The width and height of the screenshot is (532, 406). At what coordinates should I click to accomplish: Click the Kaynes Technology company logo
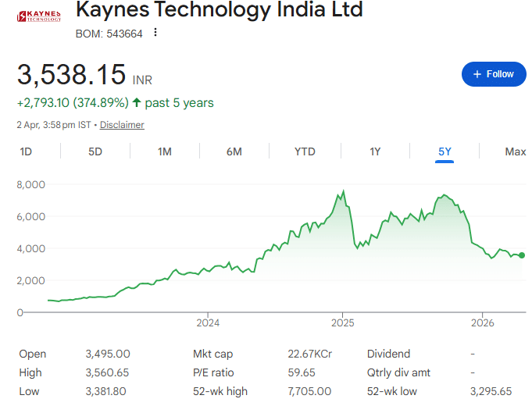pyautogui.click(x=38, y=16)
